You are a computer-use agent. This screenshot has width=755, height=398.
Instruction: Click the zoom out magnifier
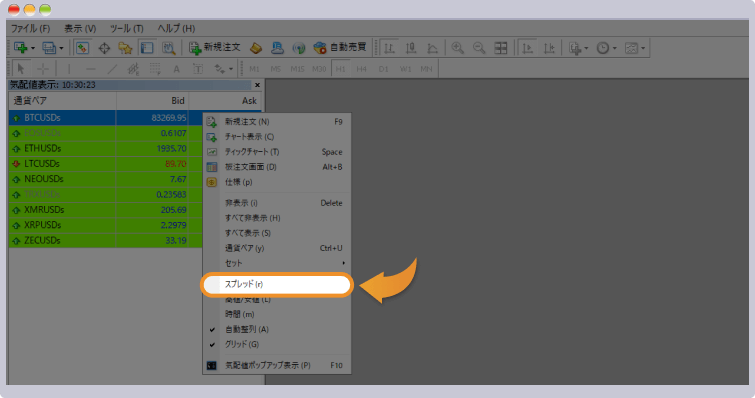pos(479,48)
